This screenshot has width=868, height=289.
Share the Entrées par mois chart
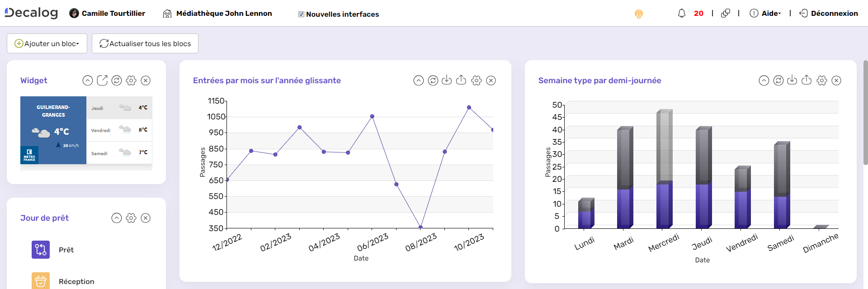click(461, 81)
